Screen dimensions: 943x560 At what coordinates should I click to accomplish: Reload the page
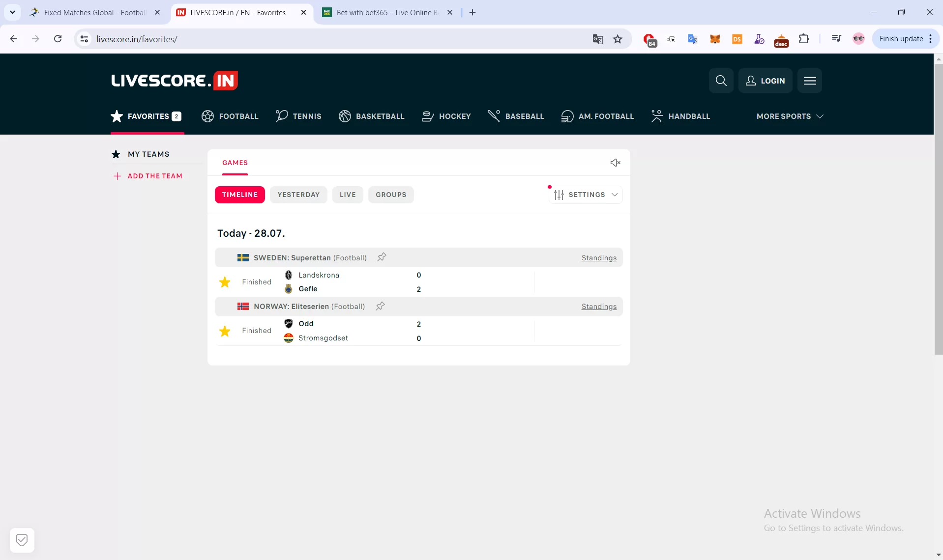(58, 39)
